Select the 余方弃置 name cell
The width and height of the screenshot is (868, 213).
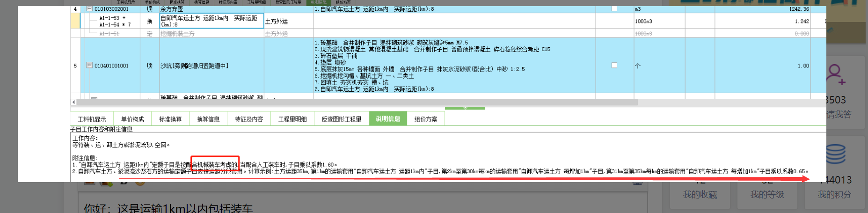tap(212, 9)
